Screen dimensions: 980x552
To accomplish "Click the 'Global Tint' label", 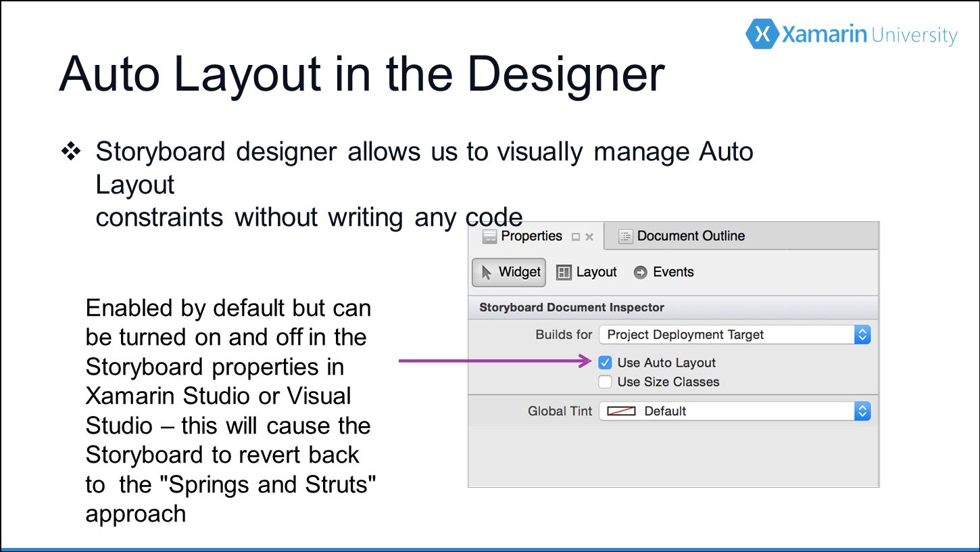I will 560,411.
